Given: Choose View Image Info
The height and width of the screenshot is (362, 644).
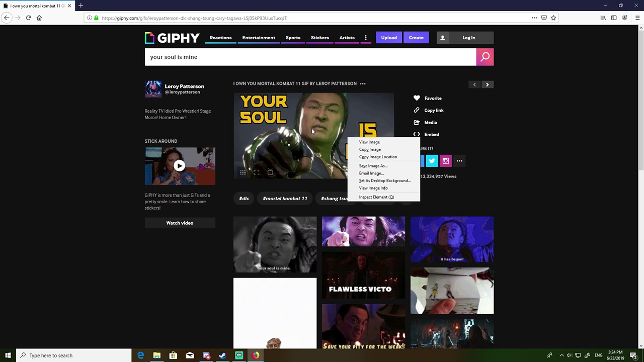Looking at the screenshot, I should pyautogui.click(x=383, y=188).
